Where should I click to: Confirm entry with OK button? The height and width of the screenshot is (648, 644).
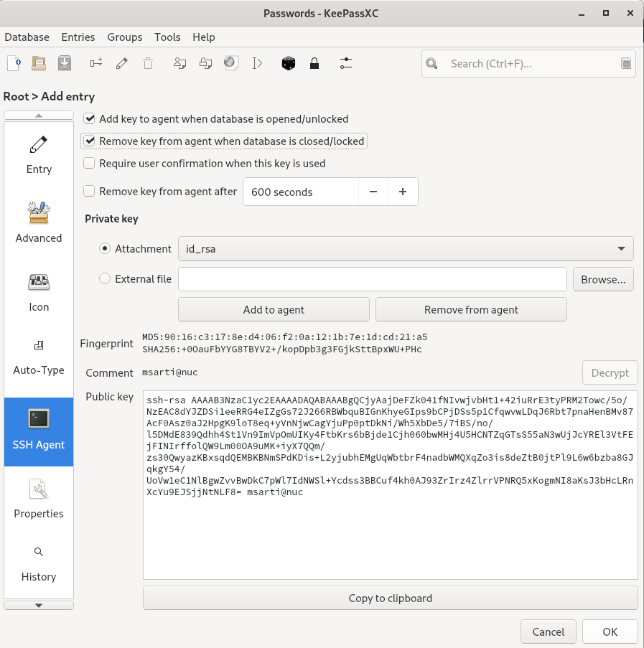pyautogui.click(x=610, y=632)
